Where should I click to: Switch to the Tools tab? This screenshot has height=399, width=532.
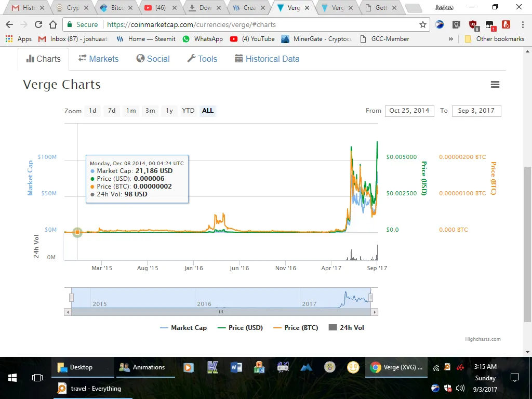click(202, 59)
